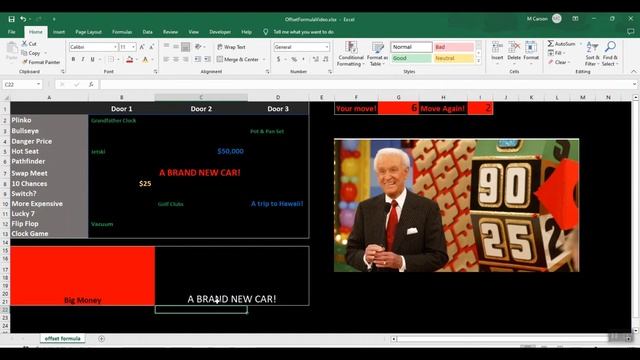Apply the Good cell style
The width and height of the screenshot is (640, 360).
click(411, 58)
